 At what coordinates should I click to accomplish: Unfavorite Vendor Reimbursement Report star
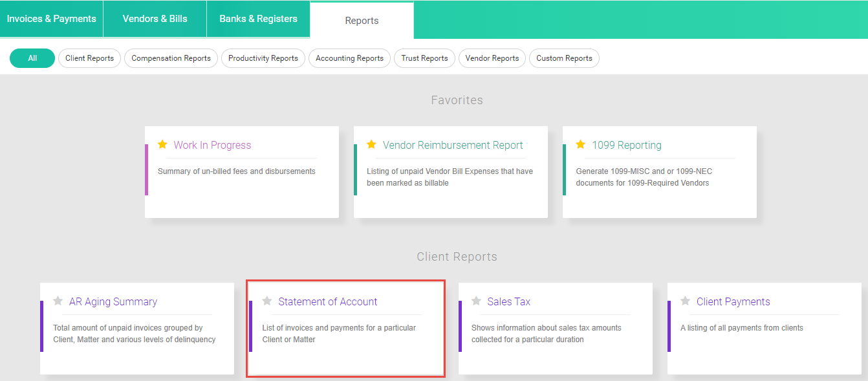[x=371, y=144]
